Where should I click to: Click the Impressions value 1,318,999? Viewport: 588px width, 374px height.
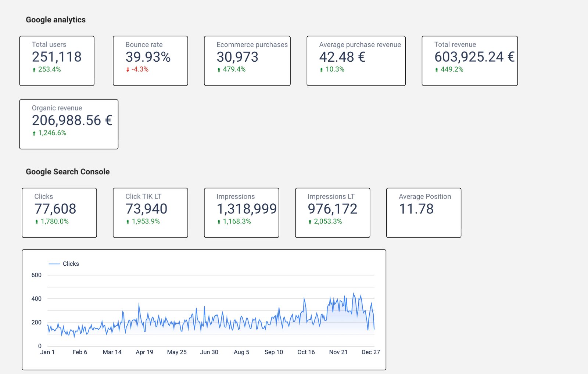247,209
